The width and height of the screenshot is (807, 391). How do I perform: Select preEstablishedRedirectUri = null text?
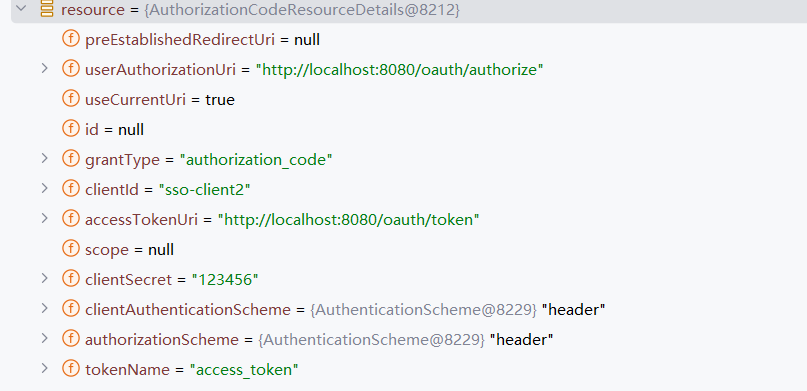tap(202, 40)
